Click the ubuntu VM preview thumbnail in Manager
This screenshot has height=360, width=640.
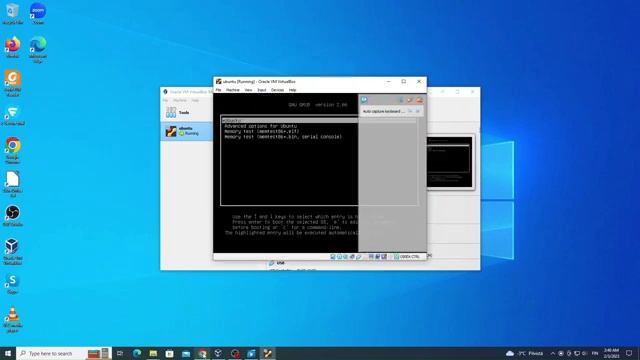pos(450,162)
